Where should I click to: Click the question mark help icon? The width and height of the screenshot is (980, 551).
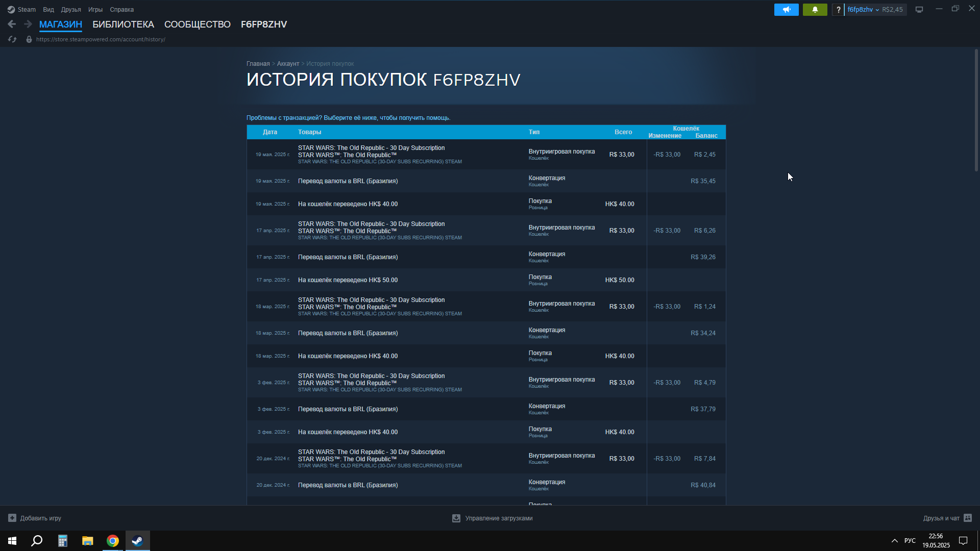(x=838, y=10)
